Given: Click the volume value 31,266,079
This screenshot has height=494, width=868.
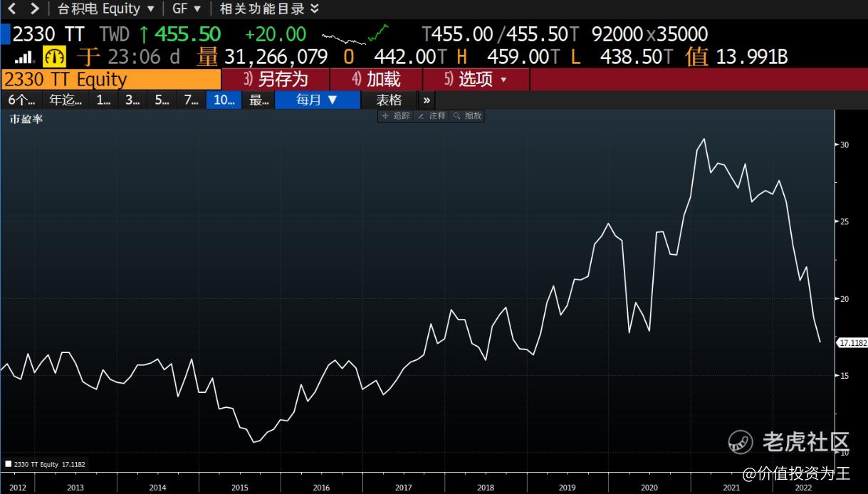Looking at the screenshot, I should click(x=276, y=57).
